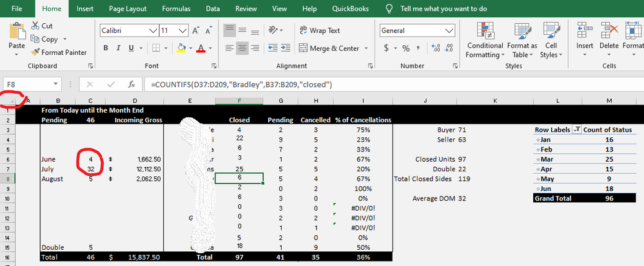Viewport: 644px width, 266px height.
Task: Open the text orientation tool
Action: (x=273, y=30)
